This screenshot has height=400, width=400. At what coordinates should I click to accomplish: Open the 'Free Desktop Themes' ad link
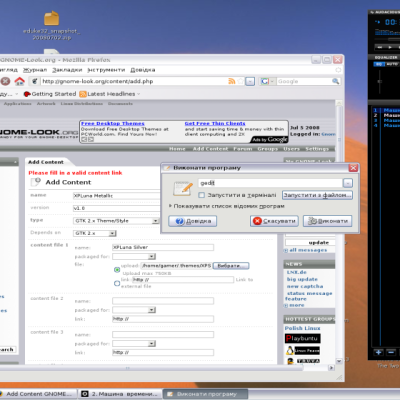pyautogui.click(x=113, y=124)
